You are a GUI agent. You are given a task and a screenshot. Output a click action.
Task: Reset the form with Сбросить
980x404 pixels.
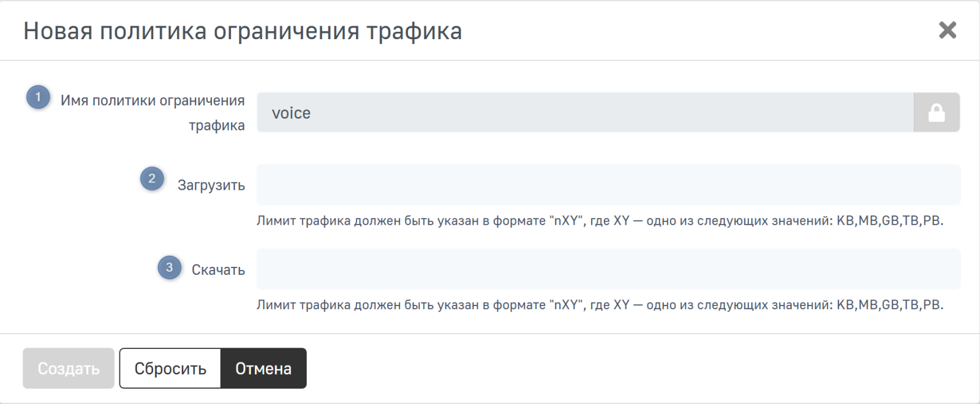pyautogui.click(x=170, y=368)
